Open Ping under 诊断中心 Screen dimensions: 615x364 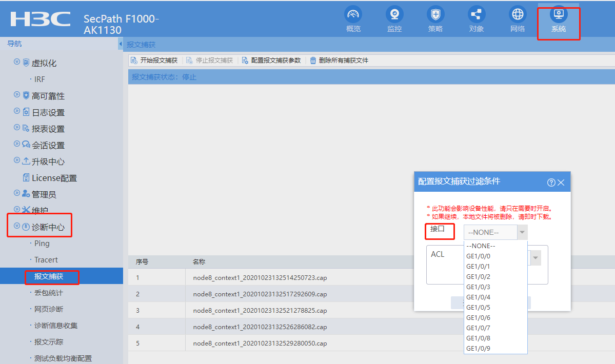click(x=42, y=244)
